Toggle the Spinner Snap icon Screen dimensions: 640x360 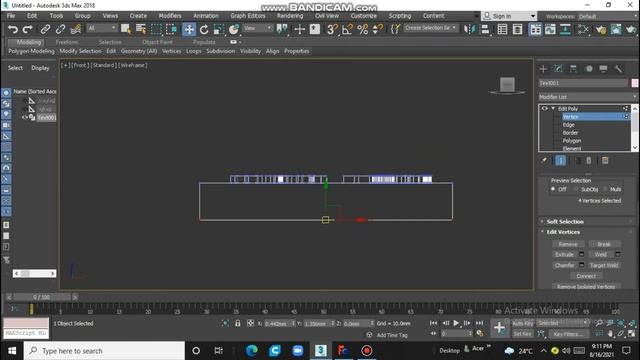378,29
